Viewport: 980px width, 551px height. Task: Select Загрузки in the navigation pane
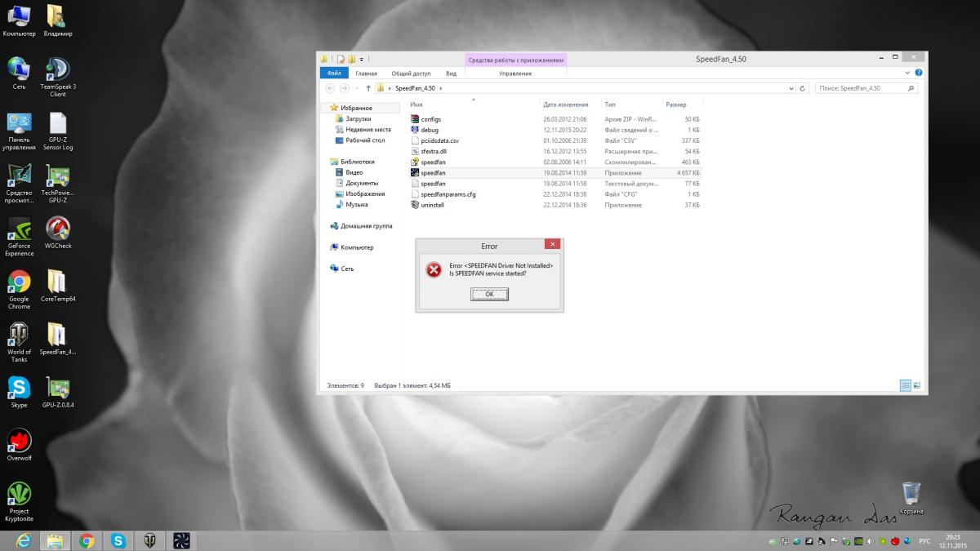(x=359, y=119)
